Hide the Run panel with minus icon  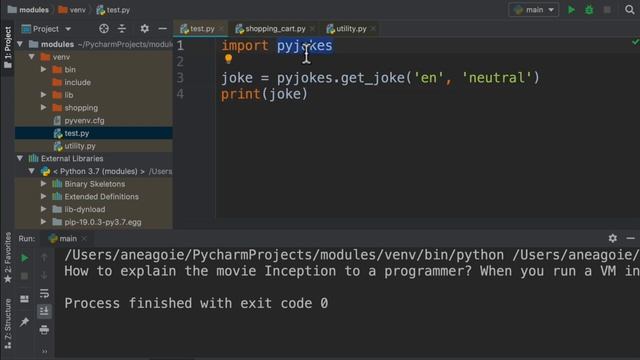(631, 238)
